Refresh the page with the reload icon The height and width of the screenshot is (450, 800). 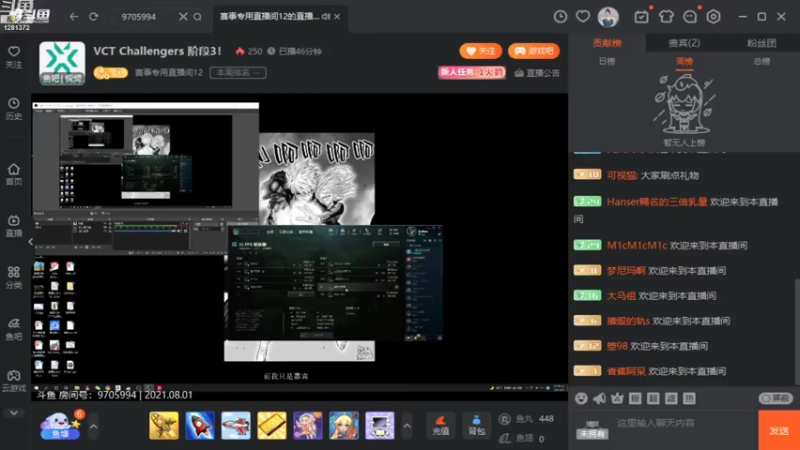coord(93,17)
